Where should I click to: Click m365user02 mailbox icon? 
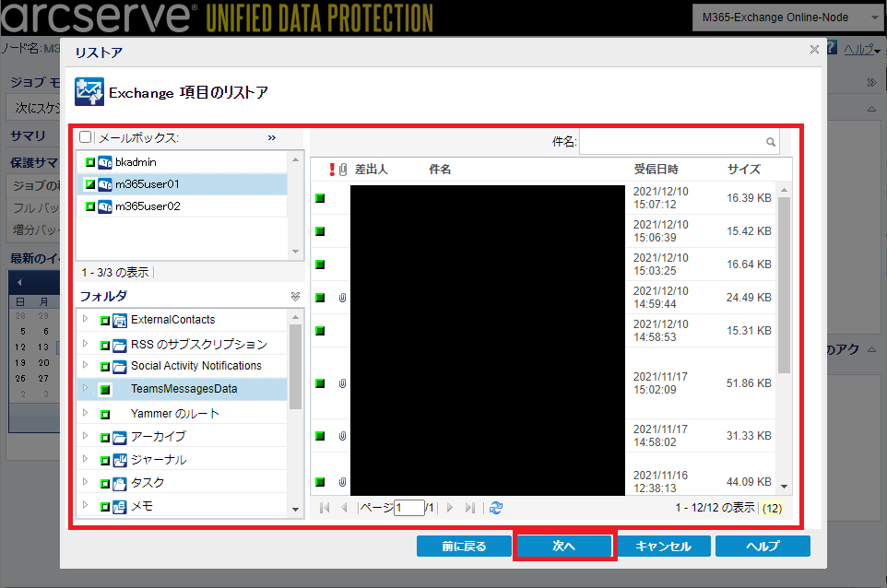(x=105, y=207)
